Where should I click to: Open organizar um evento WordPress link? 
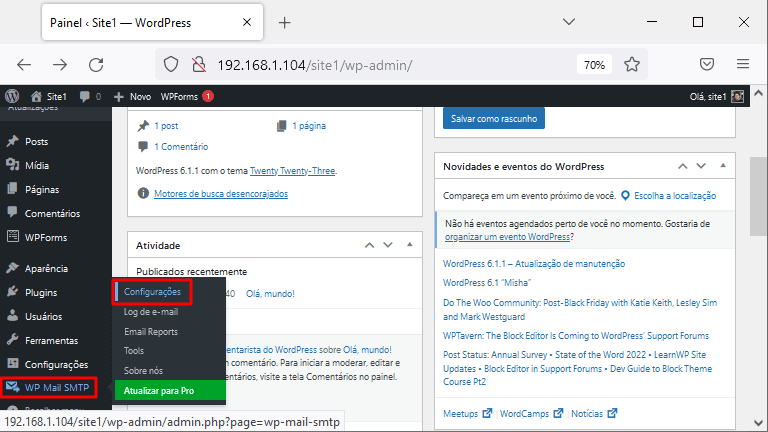507,237
